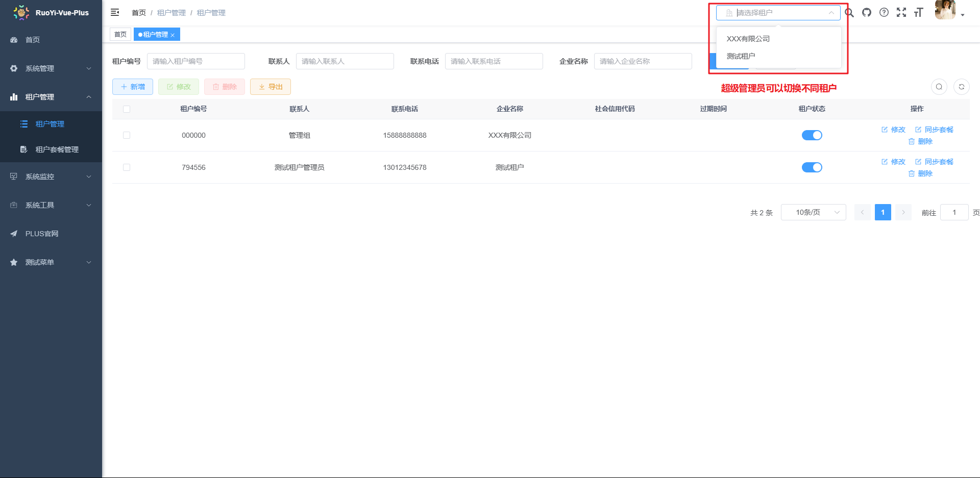Click 删除 for tenant 794556

pos(920,173)
